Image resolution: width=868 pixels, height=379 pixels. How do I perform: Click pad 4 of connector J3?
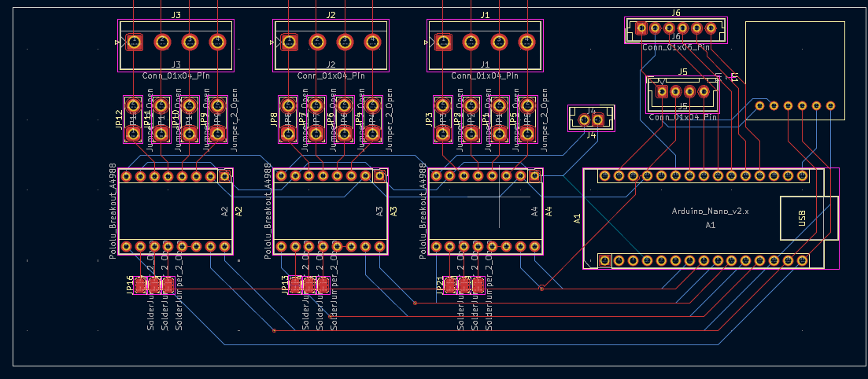pyautogui.click(x=217, y=42)
